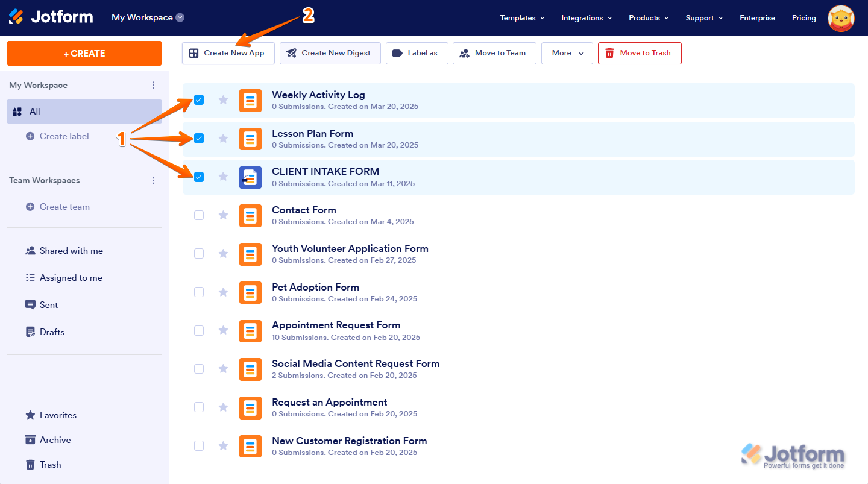Click the CLIENT INTAKE FORM icon

250,177
